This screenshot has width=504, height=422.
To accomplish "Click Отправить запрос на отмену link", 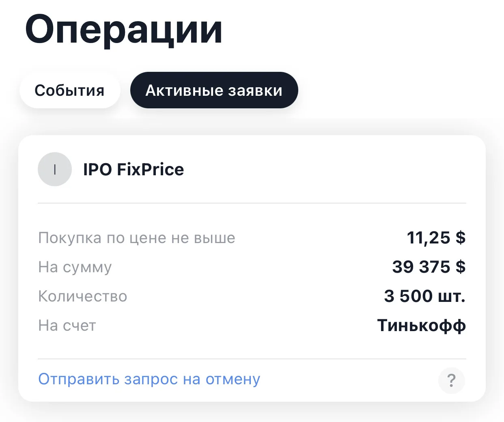I will coord(149,379).
